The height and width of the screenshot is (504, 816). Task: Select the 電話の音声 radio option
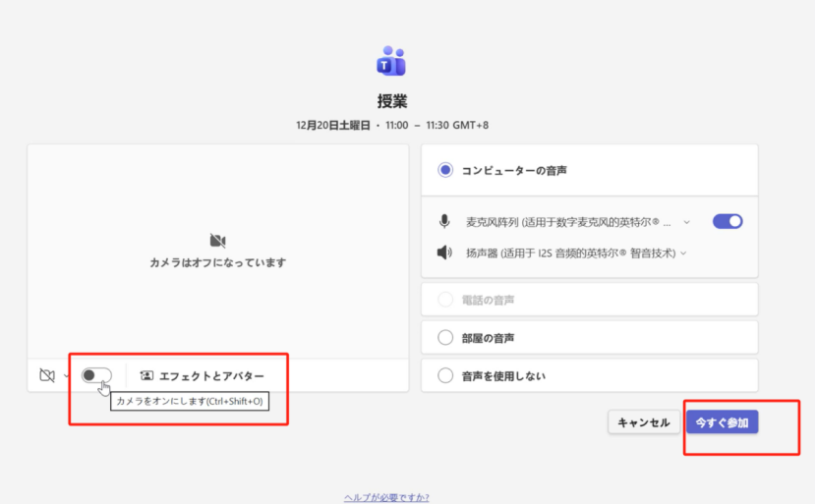tap(445, 299)
